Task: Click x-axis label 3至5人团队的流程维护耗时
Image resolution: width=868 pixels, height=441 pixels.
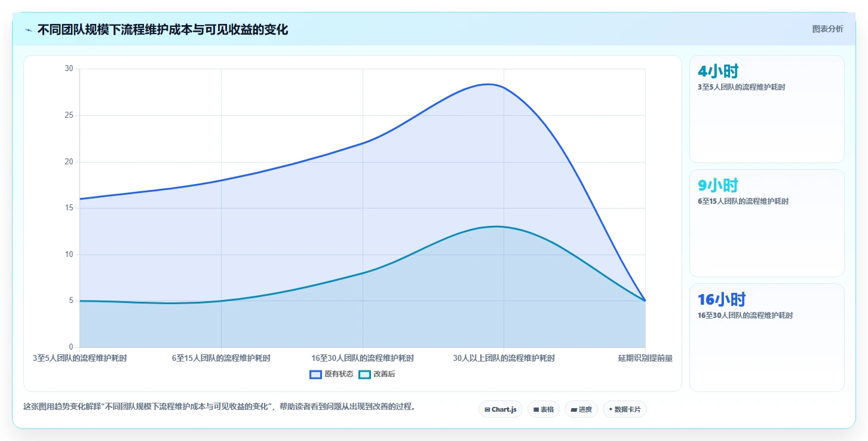Action: pos(79,358)
